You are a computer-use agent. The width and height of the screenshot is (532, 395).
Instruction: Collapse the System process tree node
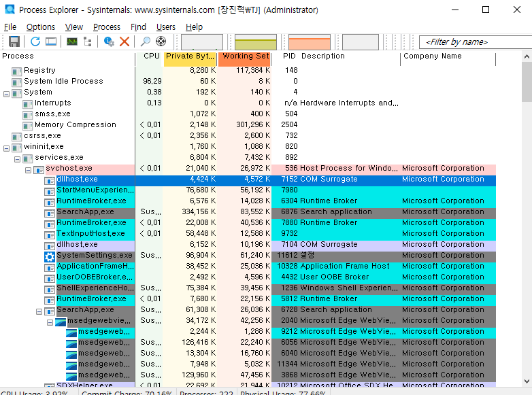(6, 94)
